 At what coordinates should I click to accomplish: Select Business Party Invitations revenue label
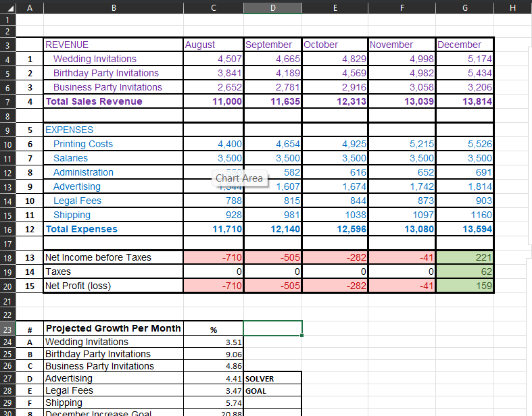pyautogui.click(x=114, y=88)
